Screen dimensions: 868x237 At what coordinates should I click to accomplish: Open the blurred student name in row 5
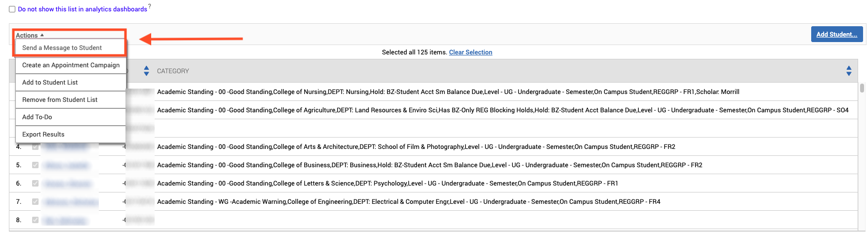click(67, 165)
